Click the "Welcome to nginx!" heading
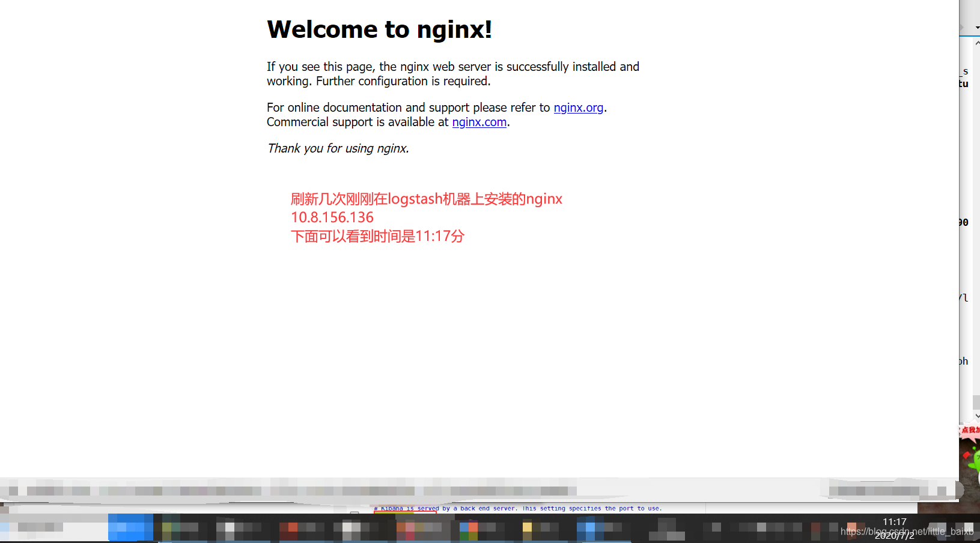This screenshot has width=980, height=543. tap(380, 29)
